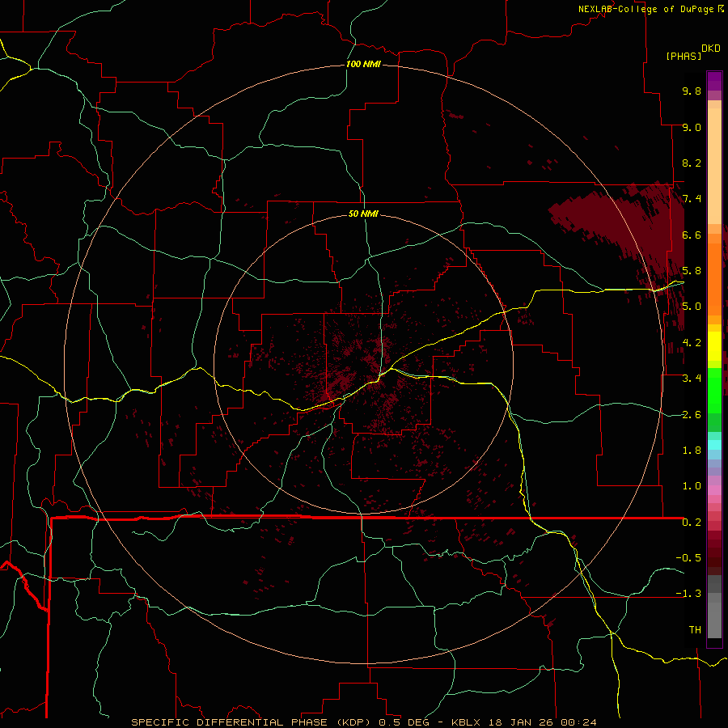Image resolution: width=728 pixels, height=728 pixels.
Task: Click the [PHAS] legend heading
Action: point(684,56)
